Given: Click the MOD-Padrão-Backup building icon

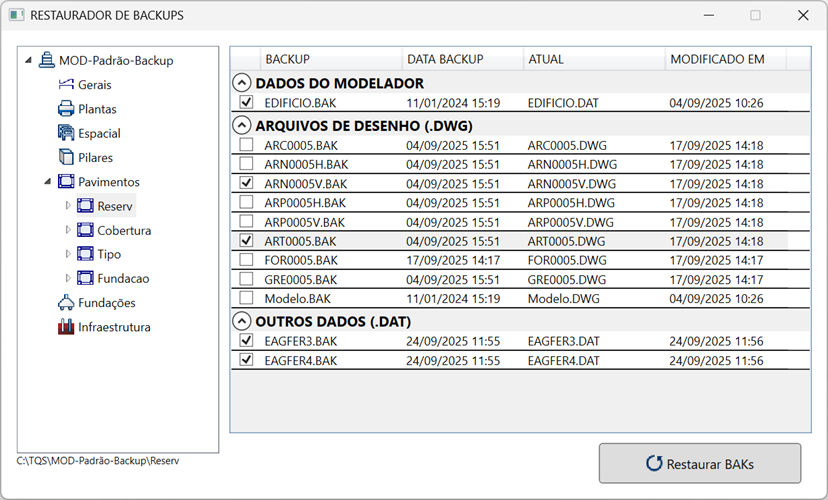Looking at the screenshot, I should (47, 61).
